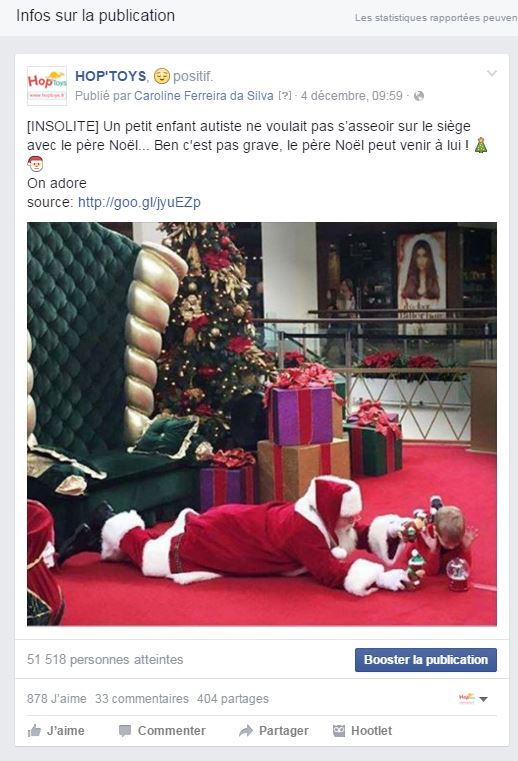Viewport: 518px width, 761px height.
Task: Open the HOP'TOYS page name link
Action: (111, 76)
